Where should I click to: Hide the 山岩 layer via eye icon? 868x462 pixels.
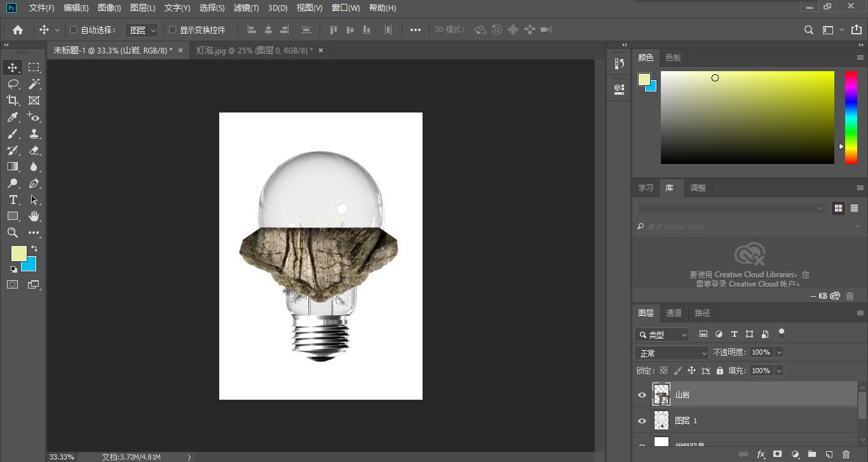[642, 395]
